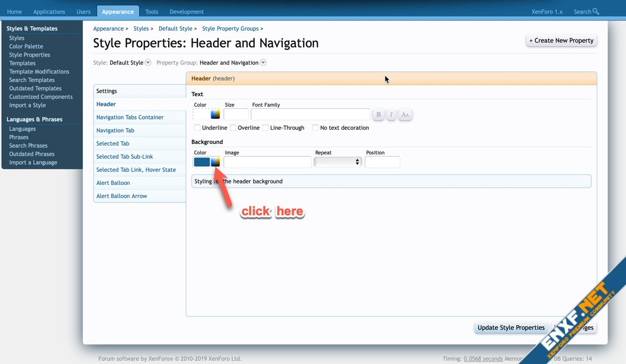This screenshot has width=626, height=364.
Task: Tick the Line-Through checkbox
Action: pyautogui.click(x=266, y=128)
